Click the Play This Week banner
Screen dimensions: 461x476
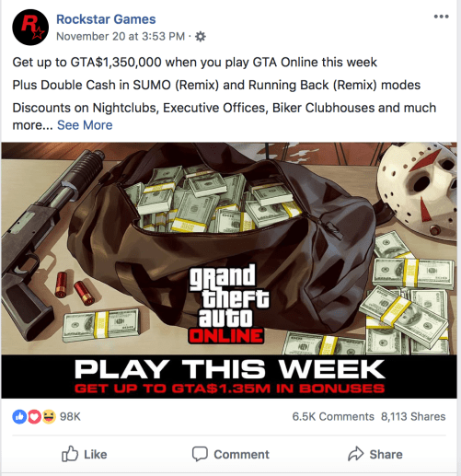click(x=229, y=377)
